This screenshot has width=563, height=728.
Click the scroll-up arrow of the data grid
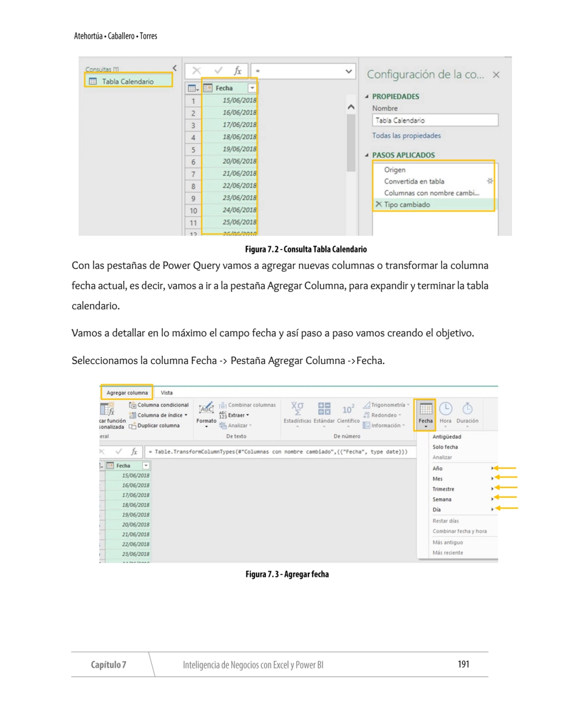(x=351, y=107)
